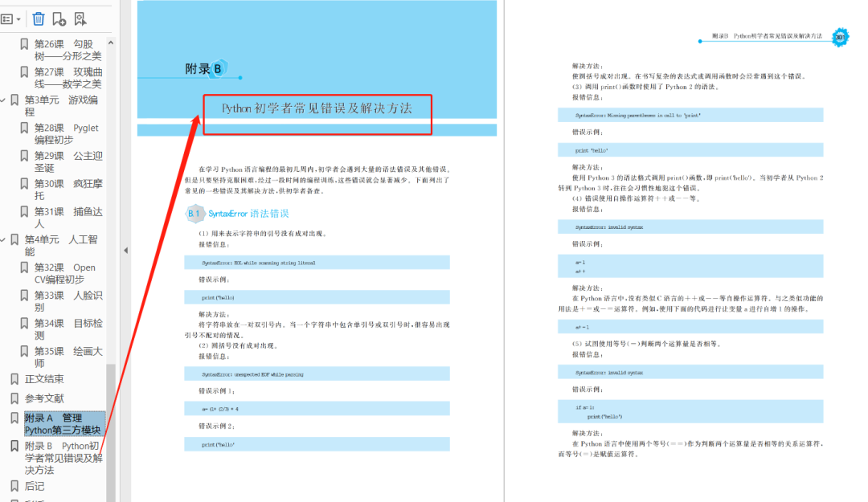868x502 pixels.
Task: Click bookmark icon beside 后记
Action: (x=15, y=487)
